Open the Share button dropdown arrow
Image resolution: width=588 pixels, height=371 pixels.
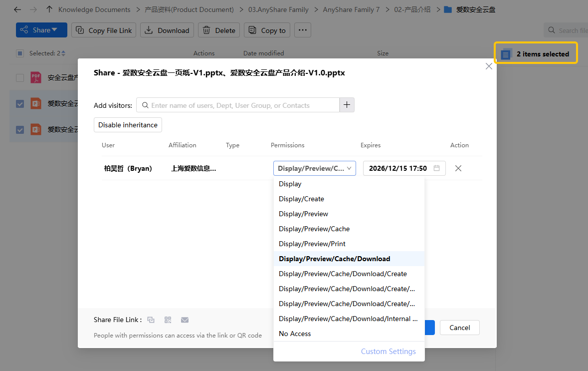point(55,30)
